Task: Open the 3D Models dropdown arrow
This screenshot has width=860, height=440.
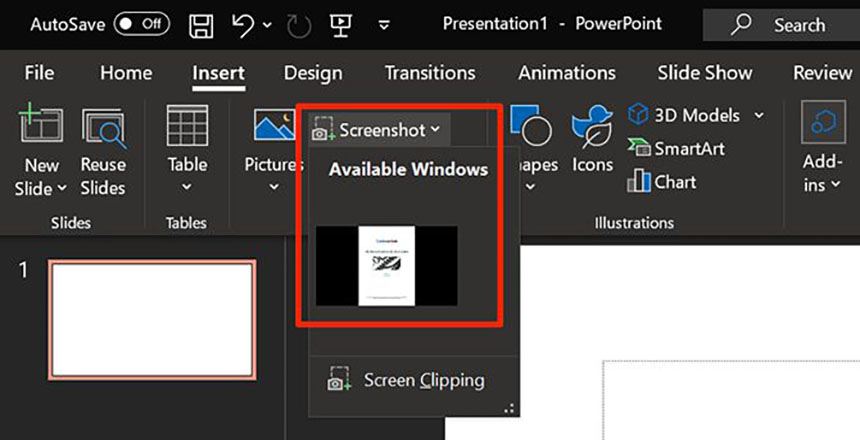Action: [x=759, y=115]
